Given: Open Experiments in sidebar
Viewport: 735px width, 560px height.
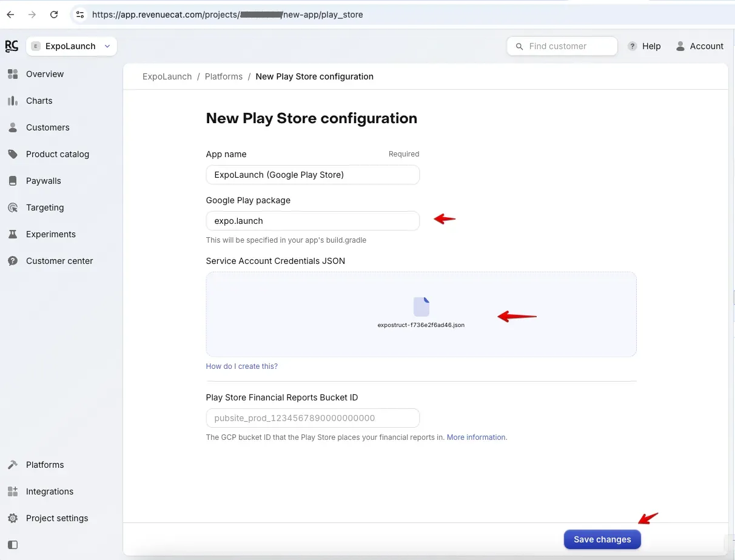Looking at the screenshot, I should pos(51,234).
